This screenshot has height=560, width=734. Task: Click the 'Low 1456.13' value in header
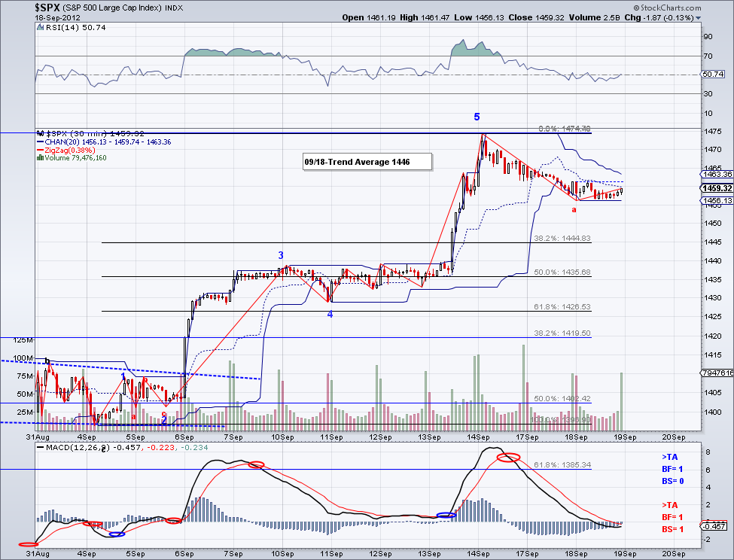click(x=479, y=18)
